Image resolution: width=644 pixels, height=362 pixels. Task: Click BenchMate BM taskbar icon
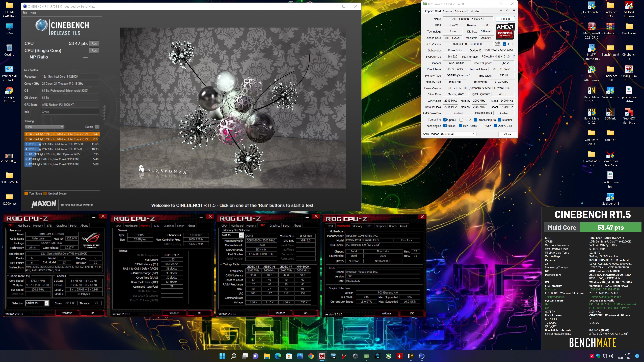(411, 356)
